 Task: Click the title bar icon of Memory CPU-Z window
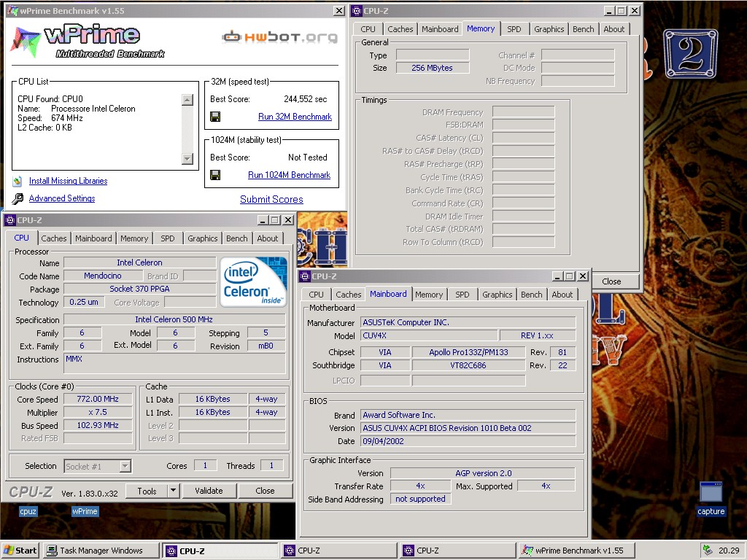pyautogui.click(x=357, y=10)
